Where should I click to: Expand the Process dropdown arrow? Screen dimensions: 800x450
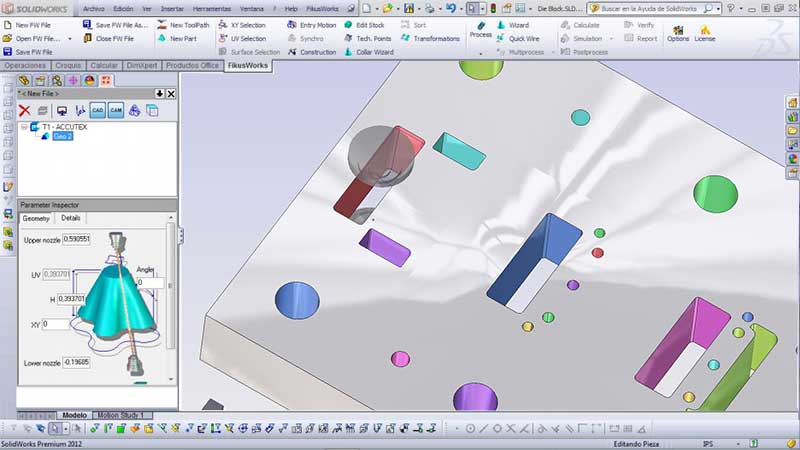(481, 53)
